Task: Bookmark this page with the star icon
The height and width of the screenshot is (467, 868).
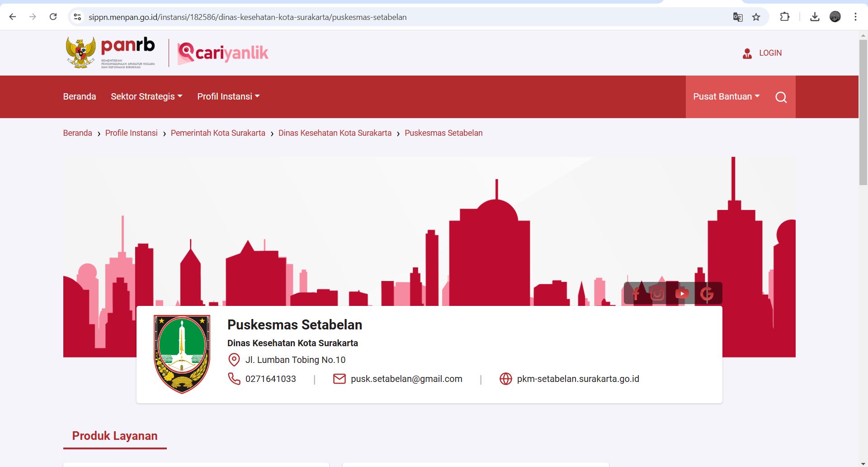Action: click(x=756, y=17)
